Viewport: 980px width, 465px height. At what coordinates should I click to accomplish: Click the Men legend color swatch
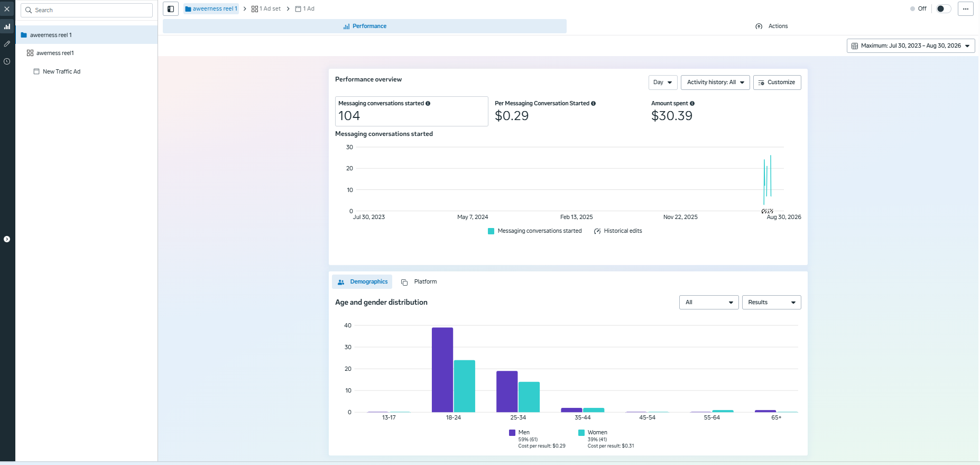click(x=512, y=433)
